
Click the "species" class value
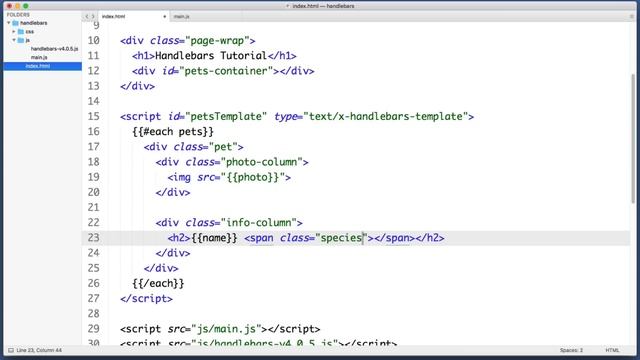pyautogui.click(x=341, y=238)
